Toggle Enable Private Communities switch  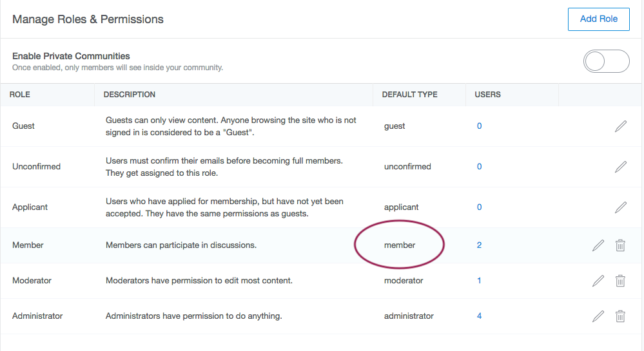coord(606,61)
